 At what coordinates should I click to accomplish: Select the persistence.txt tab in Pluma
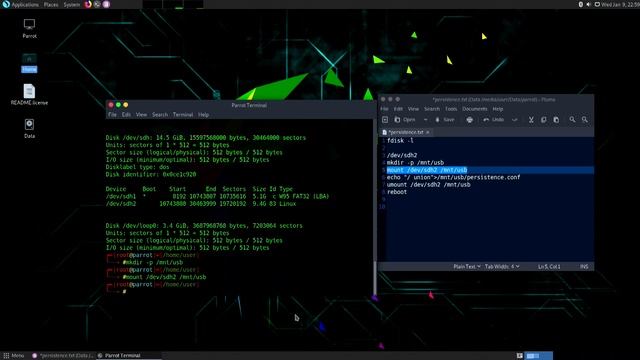tap(405, 132)
